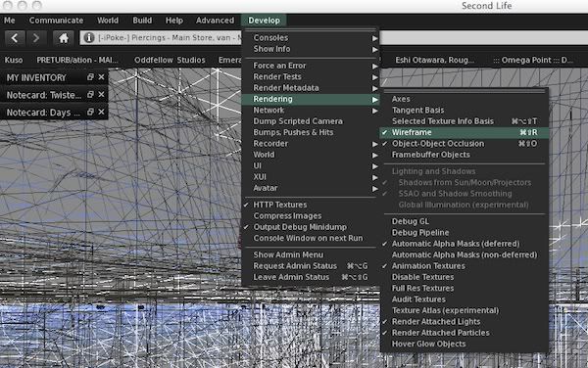Viewport: 588px width, 368px height.
Task: Choose Request Admin Status
Action: tap(311, 266)
